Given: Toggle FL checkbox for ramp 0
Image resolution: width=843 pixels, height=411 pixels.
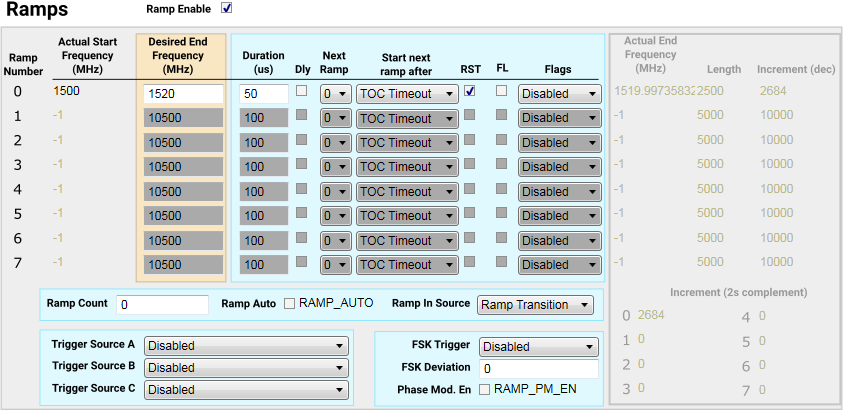Looking at the screenshot, I should (x=502, y=91).
